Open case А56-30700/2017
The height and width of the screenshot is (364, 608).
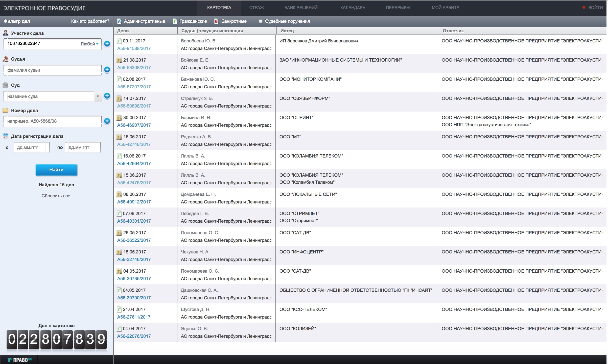134,298
